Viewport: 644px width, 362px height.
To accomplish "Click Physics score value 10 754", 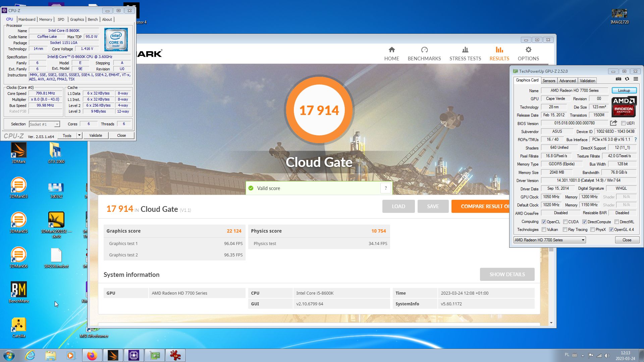I will [378, 231].
